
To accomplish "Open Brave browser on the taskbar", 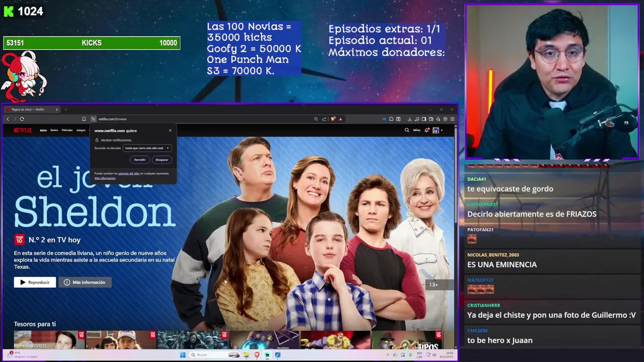I will click(x=257, y=355).
